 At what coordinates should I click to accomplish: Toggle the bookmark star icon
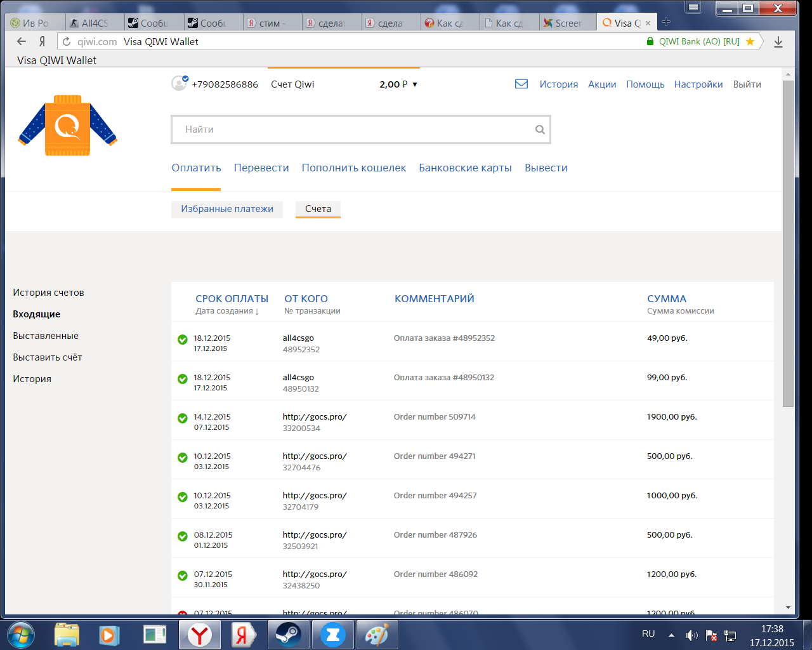pyautogui.click(x=750, y=41)
